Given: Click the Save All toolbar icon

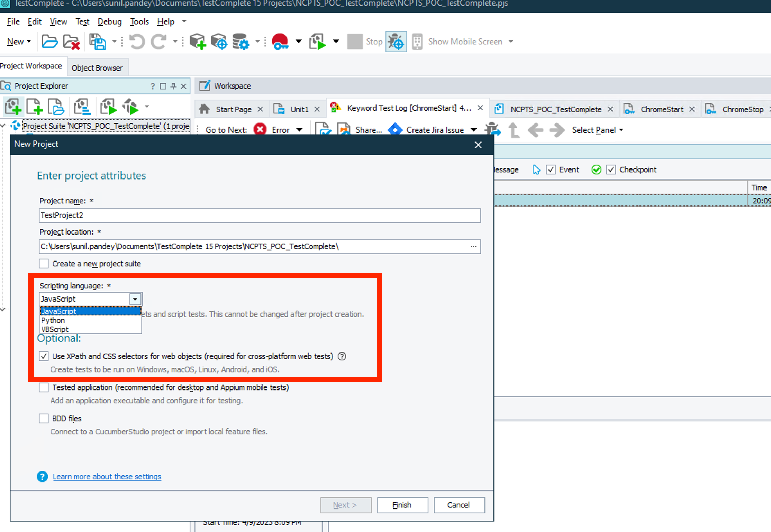Looking at the screenshot, I should 98,42.
